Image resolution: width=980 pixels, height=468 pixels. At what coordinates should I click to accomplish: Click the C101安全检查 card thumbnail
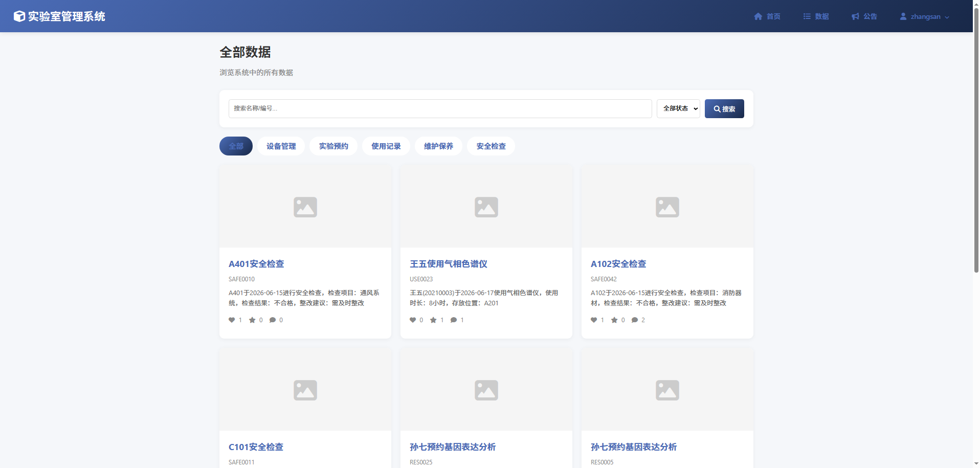[305, 390]
